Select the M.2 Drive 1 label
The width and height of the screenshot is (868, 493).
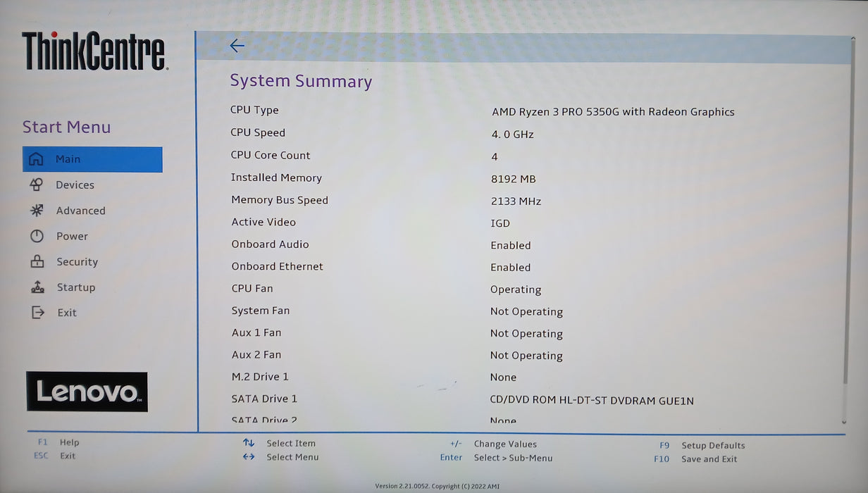click(260, 377)
